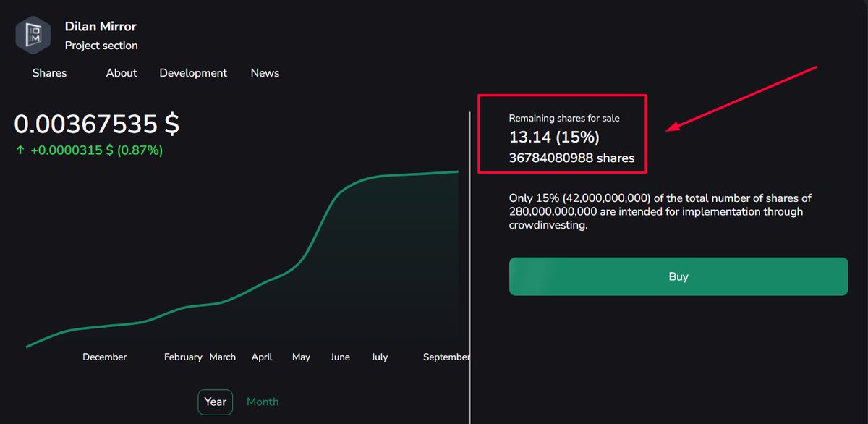Select June on the chart timeline
The width and height of the screenshot is (868, 424).
click(x=340, y=357)
